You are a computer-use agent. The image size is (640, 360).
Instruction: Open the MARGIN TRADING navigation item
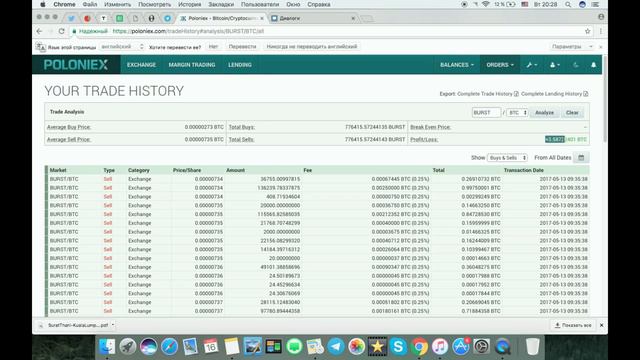[x=192, y=65]
